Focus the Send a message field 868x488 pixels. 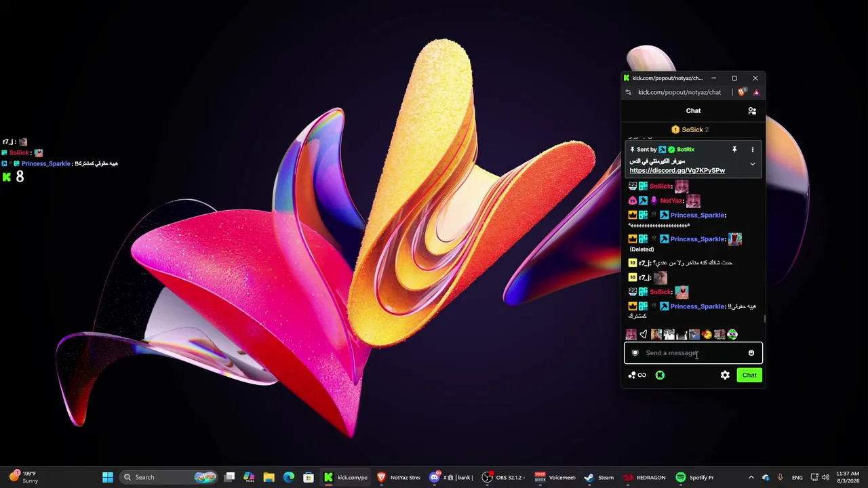(x=693, y=353)
